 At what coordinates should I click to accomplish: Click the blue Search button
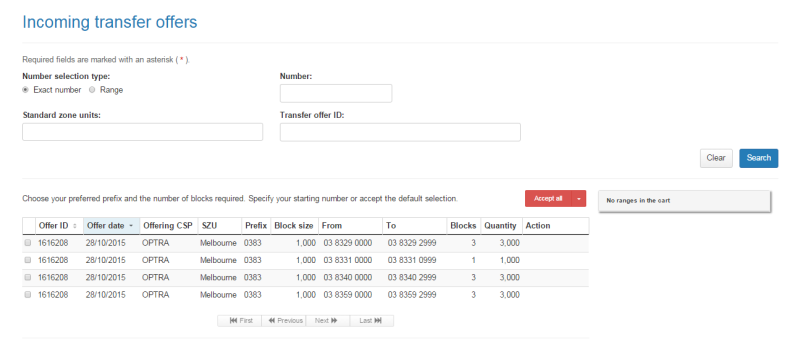pos(759,158)
